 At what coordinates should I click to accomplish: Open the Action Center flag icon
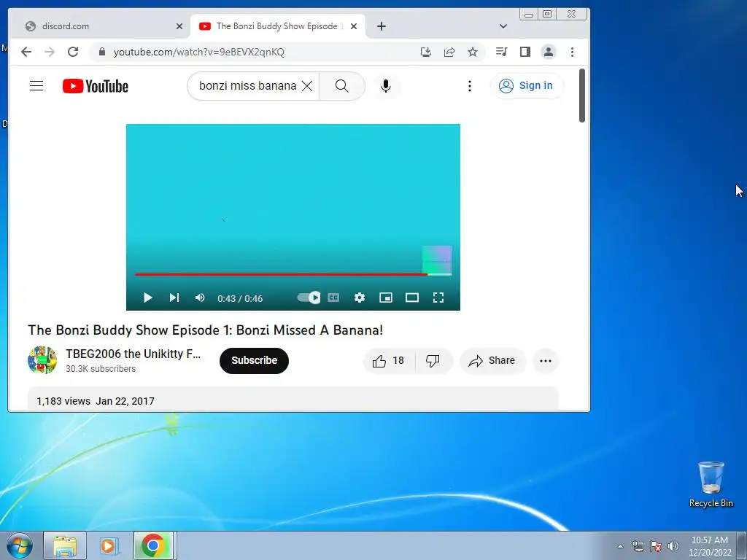click(656, 546)
